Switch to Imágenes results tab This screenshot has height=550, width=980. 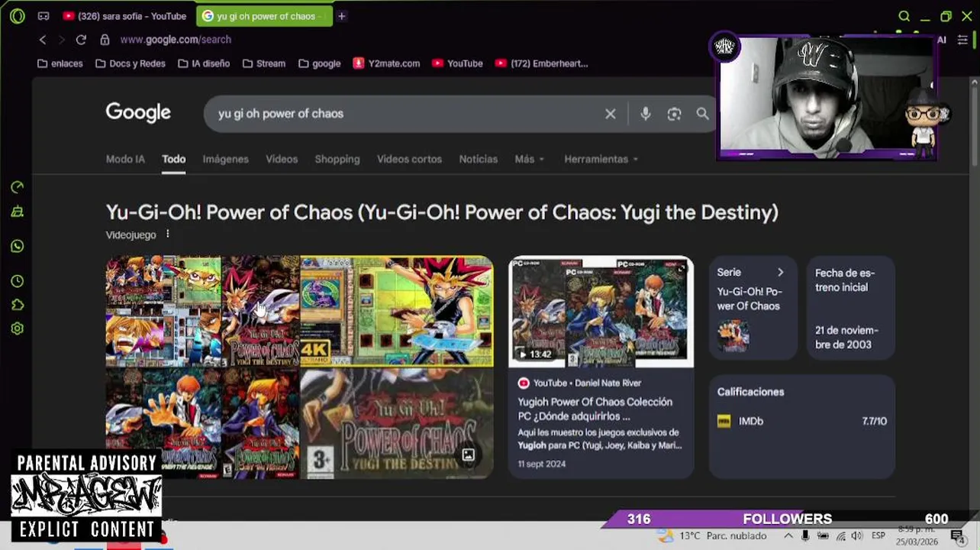225,159
